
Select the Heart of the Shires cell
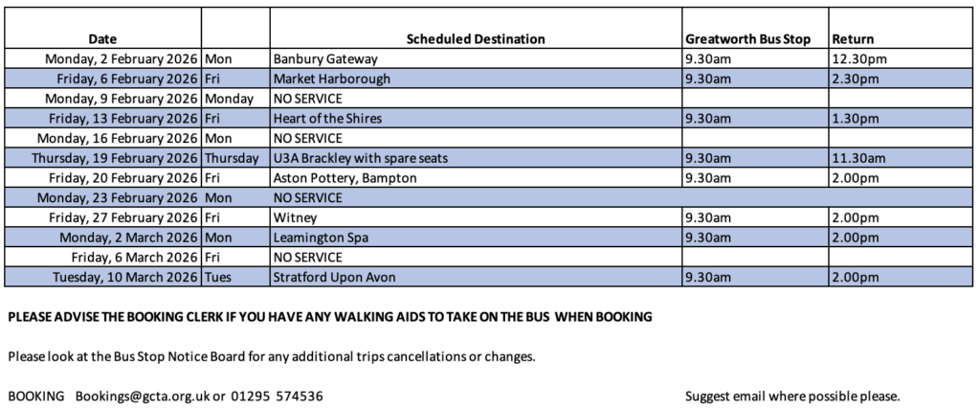329,118
